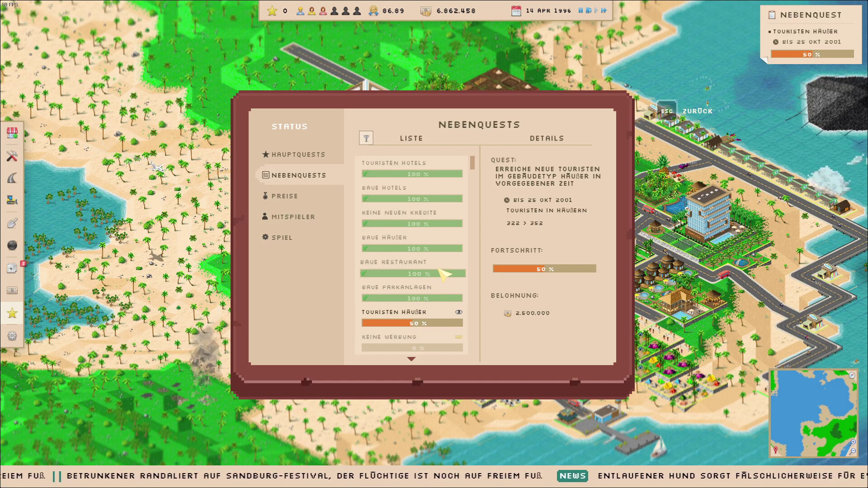Pause the game simulation
This screenshot has height=488, width=868.
pos(581,10)
